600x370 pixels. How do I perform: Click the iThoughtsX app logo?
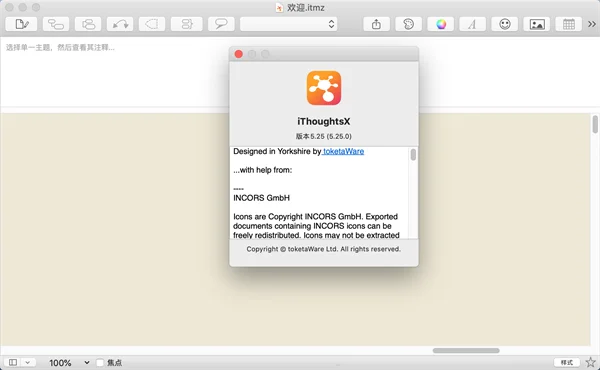tap(324, 88)
